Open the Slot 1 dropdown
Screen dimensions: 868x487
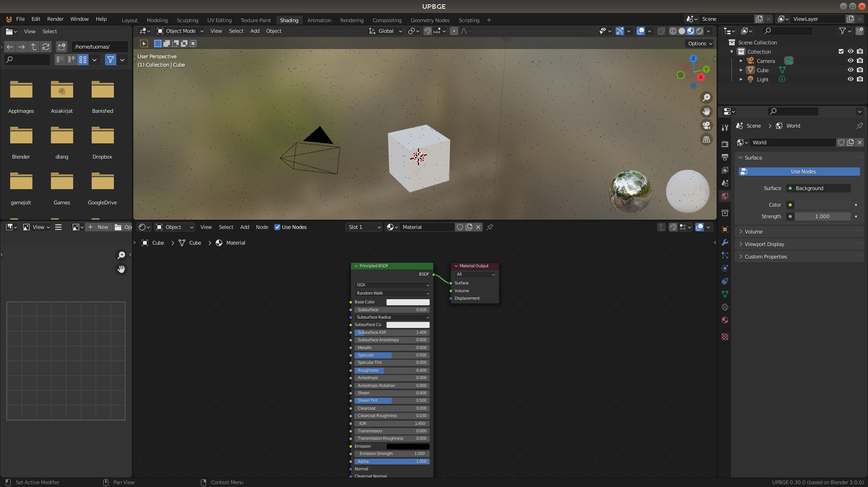[x=364, y=227]
